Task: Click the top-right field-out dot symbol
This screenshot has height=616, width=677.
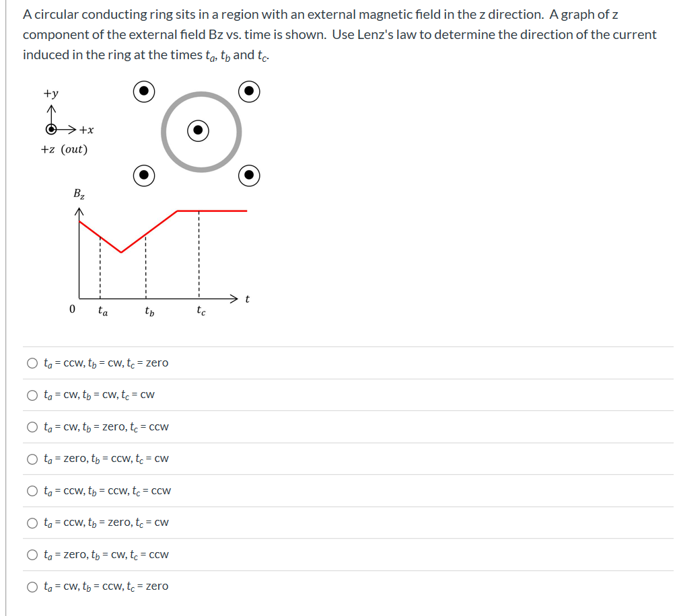Action: 249,91
